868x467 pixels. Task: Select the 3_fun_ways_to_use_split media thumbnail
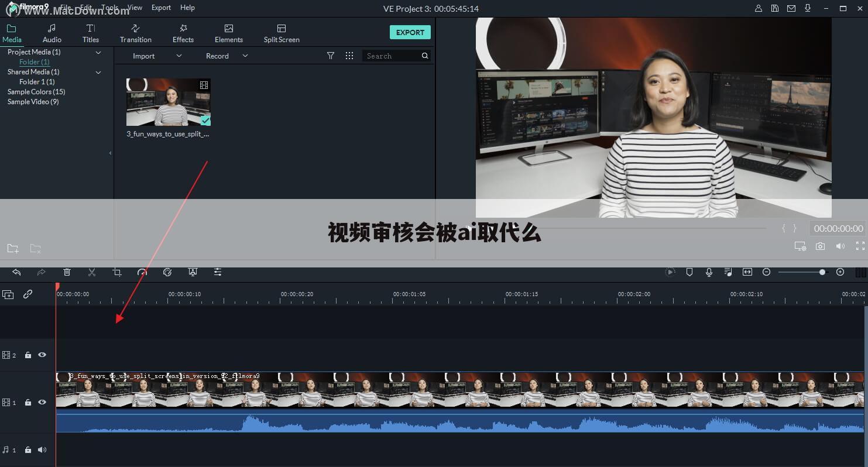(169, 102)
